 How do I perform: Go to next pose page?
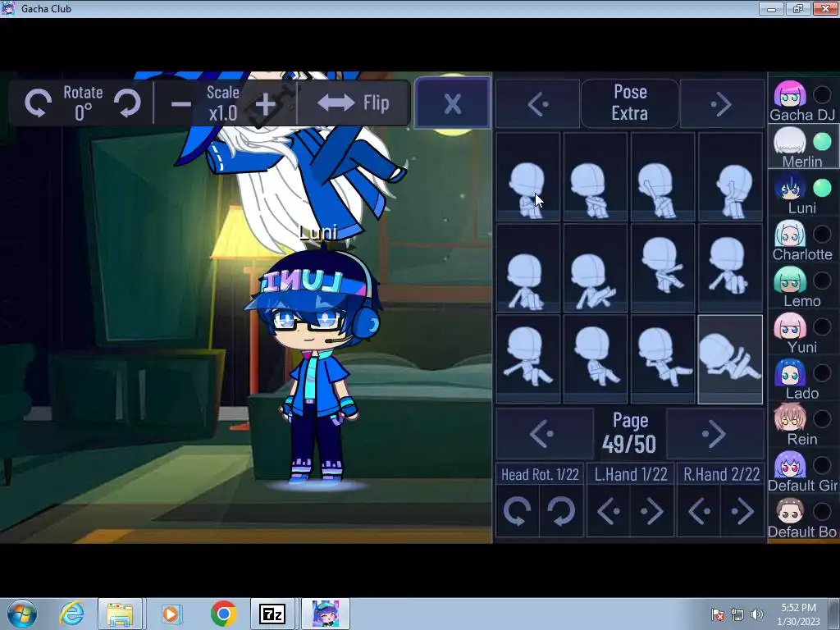pyautogui.click(x=714, y=433)
